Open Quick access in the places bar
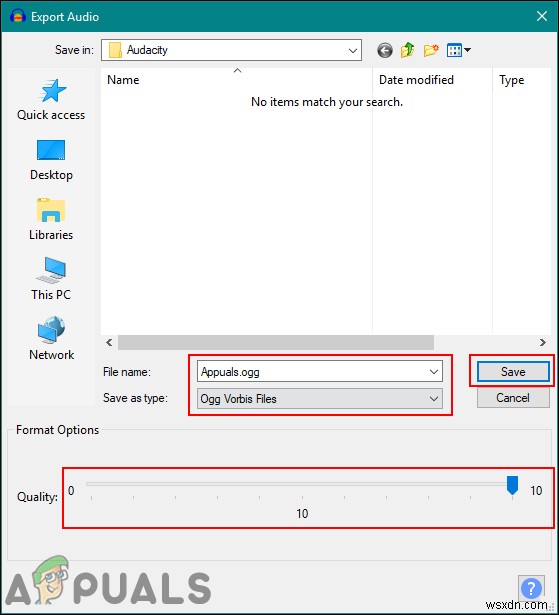This screenshot has height=615, width=559. pos(51,100)
